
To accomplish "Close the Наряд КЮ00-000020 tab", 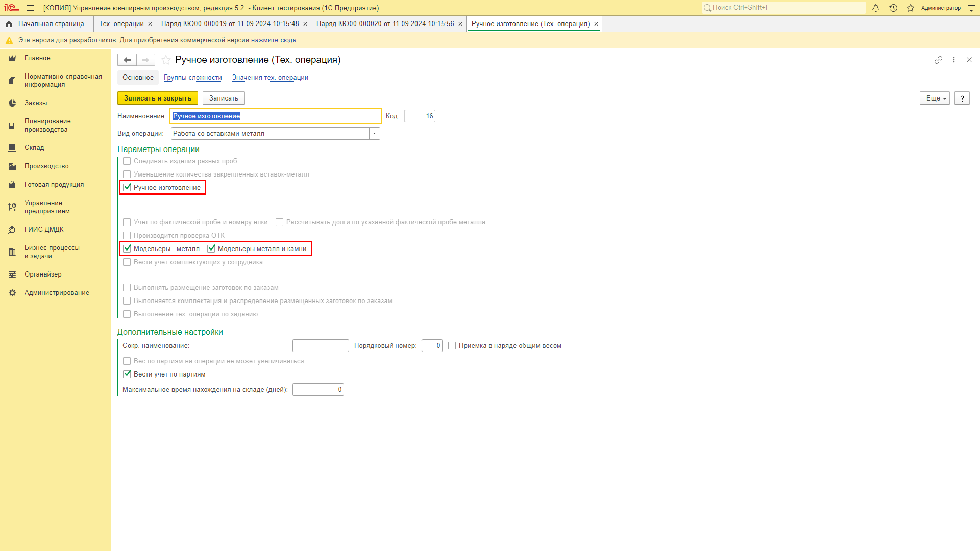I will [x=460, y=24].
